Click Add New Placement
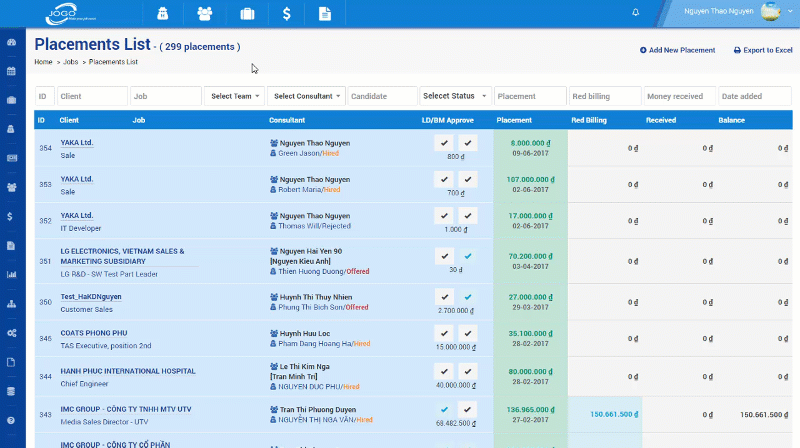Viewport: 800px width, 448px height. (678, 50)
